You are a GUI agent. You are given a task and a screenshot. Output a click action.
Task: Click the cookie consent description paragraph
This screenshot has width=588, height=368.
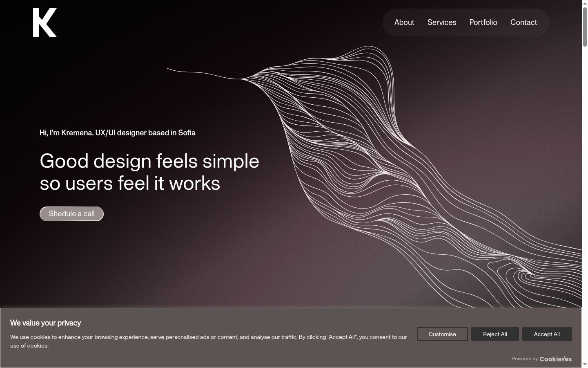pyautogui.click(x=209, y=341)
